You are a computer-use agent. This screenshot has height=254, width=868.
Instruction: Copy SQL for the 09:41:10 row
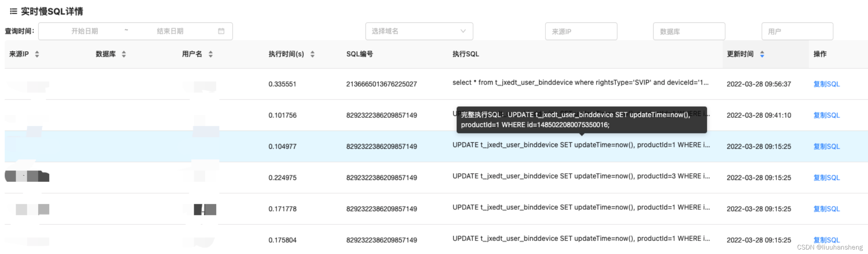pos(827,115)
